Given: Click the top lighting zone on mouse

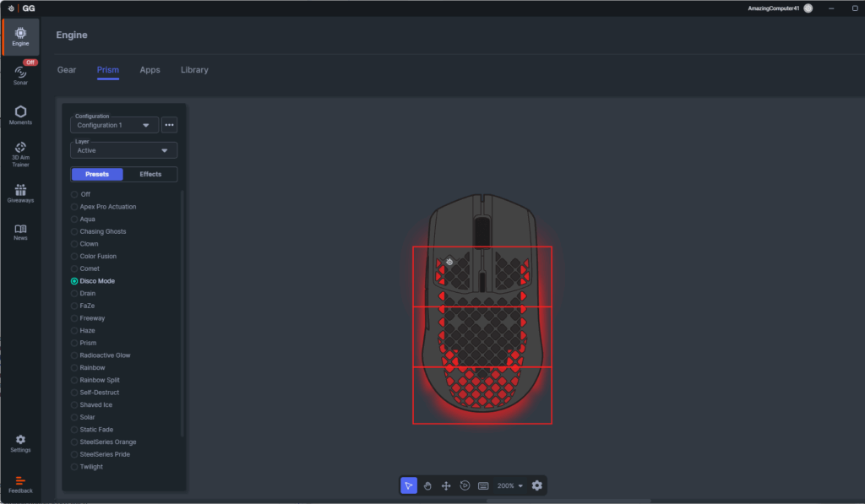Looking at the screenshot, I should [x=481, y=276].
